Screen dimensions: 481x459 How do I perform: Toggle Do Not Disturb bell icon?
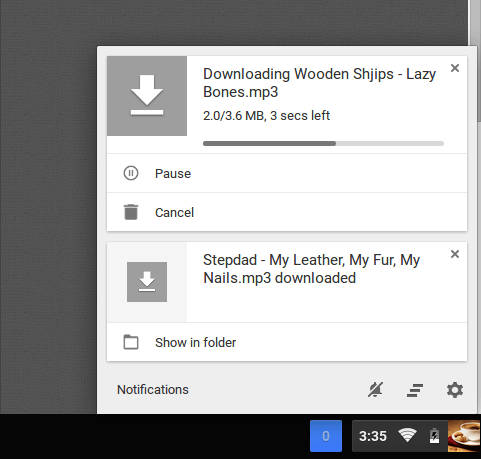tap(376, 390)
